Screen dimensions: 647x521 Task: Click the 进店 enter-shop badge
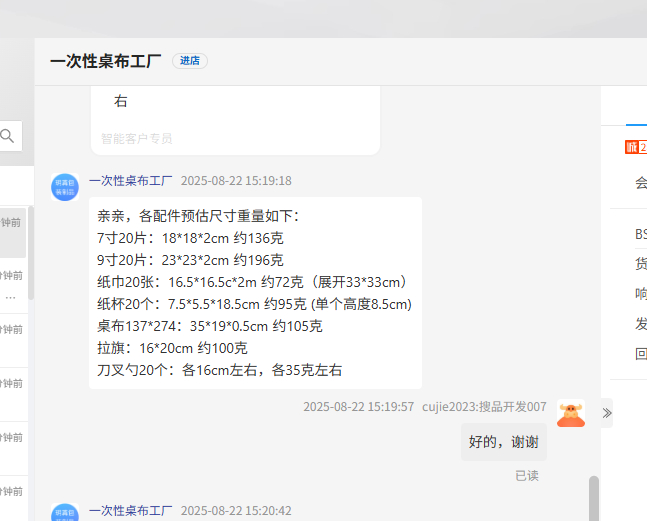click(189, 61)
